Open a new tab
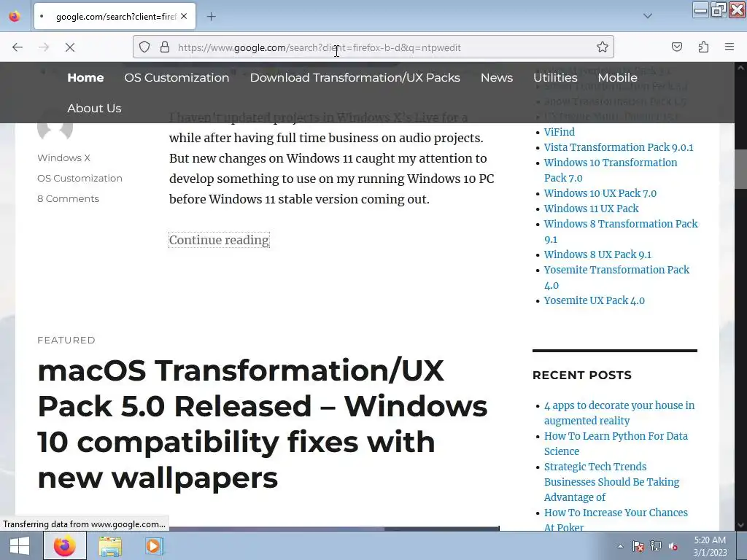747x560 pixels. tap(211, 17)
